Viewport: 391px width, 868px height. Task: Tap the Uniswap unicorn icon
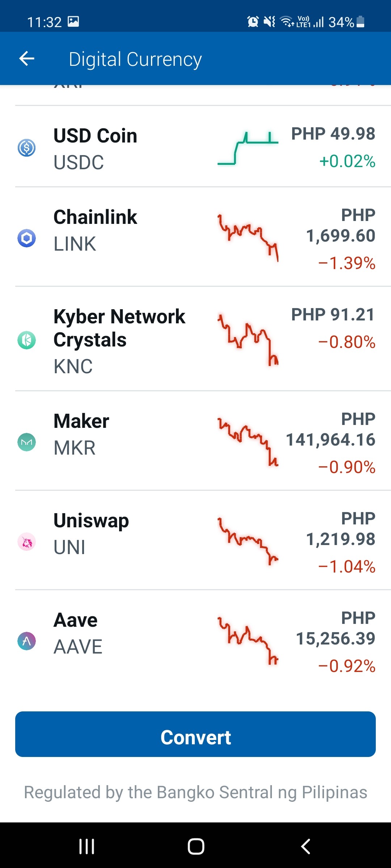pos(26,541)
